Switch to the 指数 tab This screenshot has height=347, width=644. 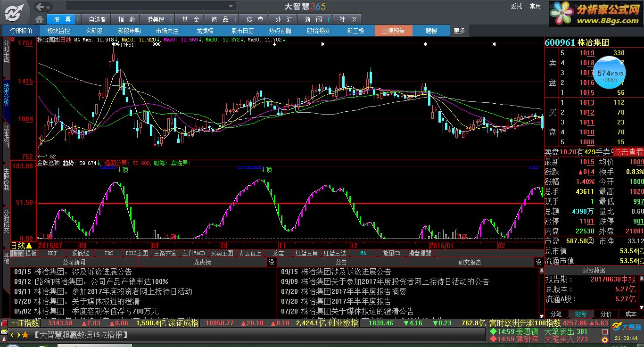[x=126, y=19]
